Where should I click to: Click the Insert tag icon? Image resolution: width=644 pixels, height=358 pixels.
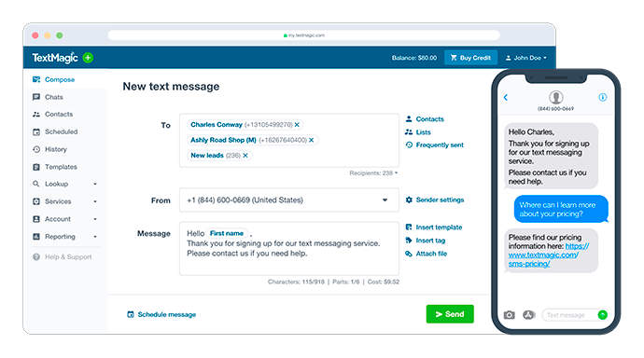tap(409, 241)
